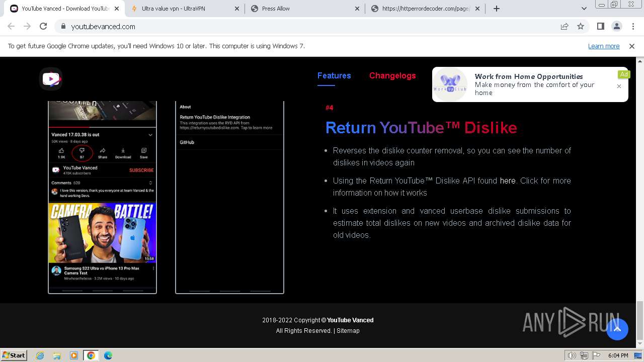
Task: Click the page vertical scrollbar
Action: [x=640, y=320]
